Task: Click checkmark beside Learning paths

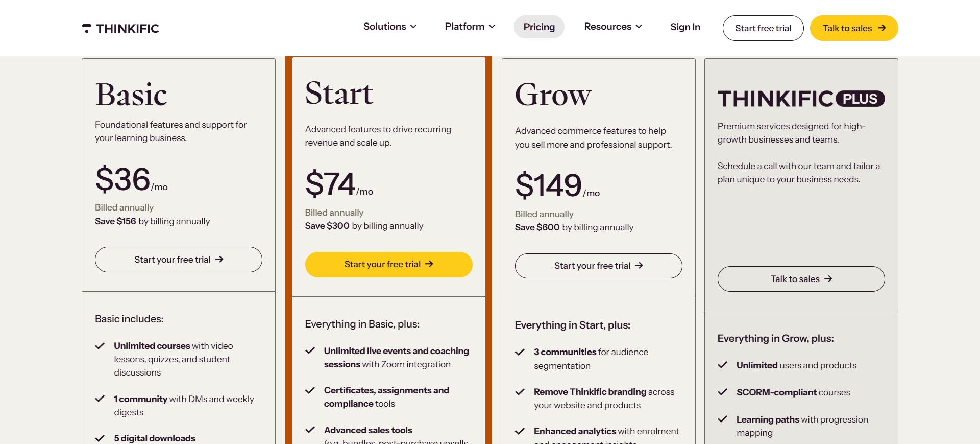Action: tap(723, 419)
